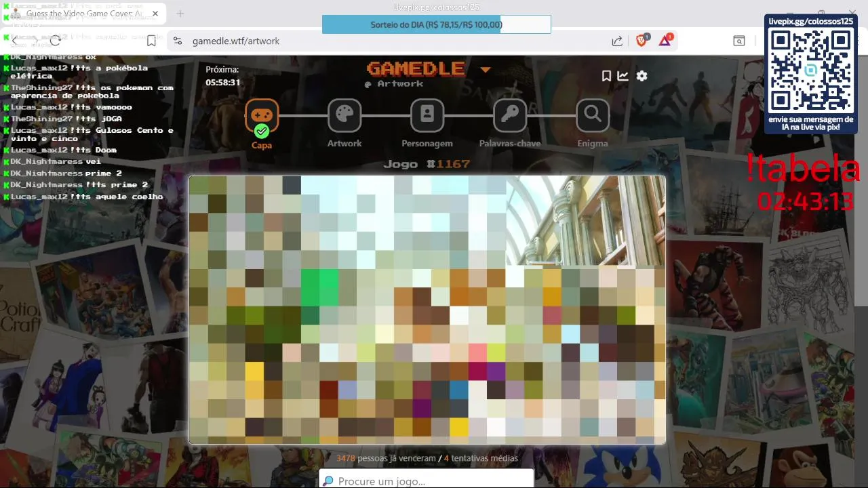
Task: Open the Enigma magnifier mode icon
Action: (593, 116)
